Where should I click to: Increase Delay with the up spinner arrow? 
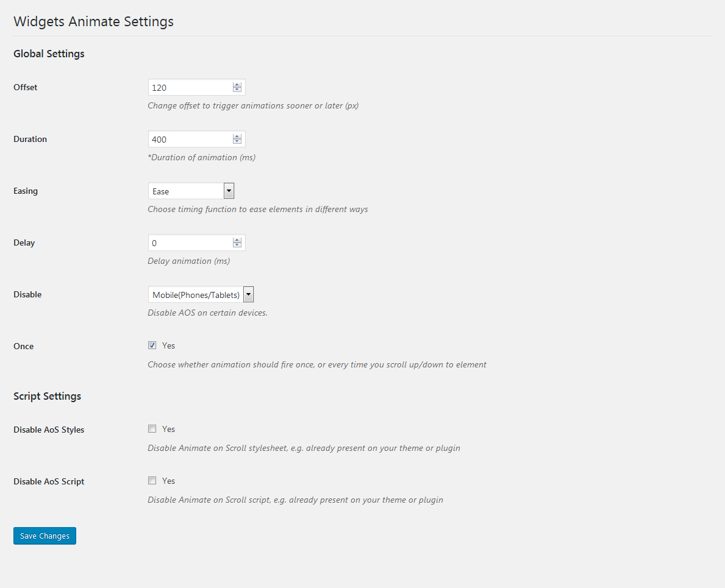[237, 240]
